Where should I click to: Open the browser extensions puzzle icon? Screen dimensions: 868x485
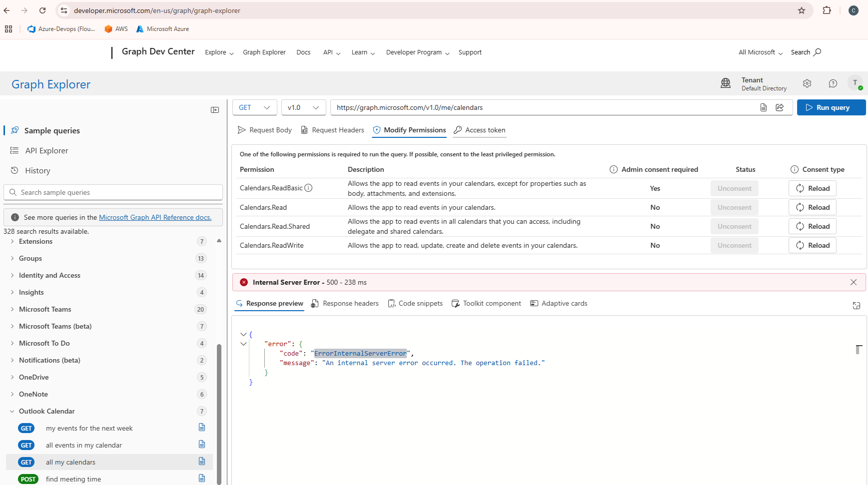pos(827,10)
